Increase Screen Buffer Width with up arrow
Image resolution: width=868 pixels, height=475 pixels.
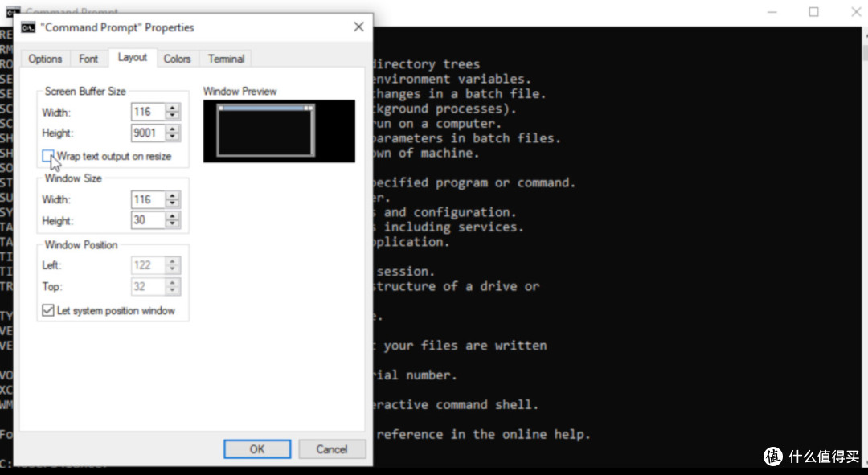click(173, 108)
